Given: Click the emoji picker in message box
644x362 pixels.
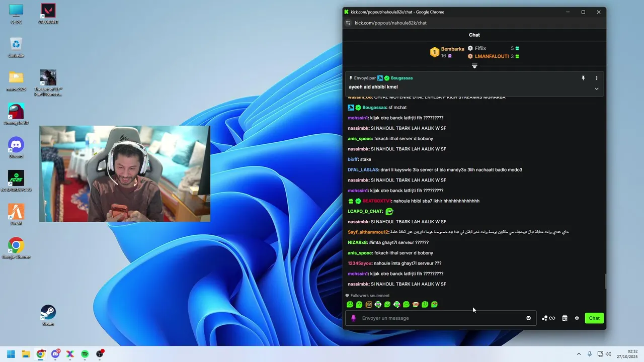Looking at the screenshot, I should tap(528, 318).
